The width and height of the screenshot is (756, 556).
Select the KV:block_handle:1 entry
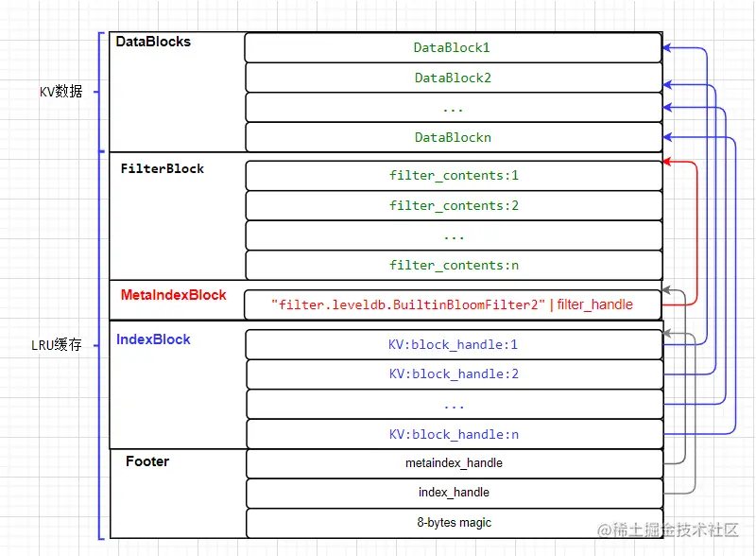453,344
